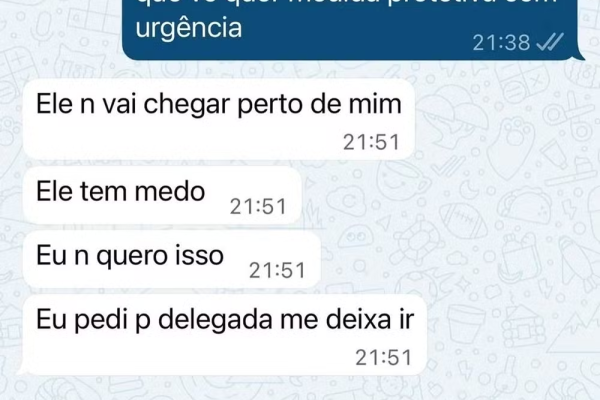Click the 21:51 time under "me deixa ir"
The image size is (600, 400).
383,358
